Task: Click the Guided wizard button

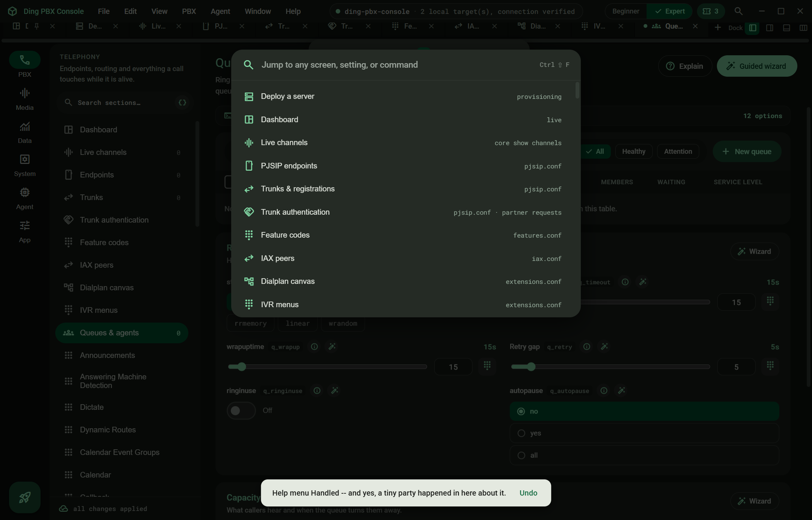Action: pos(757,66)
